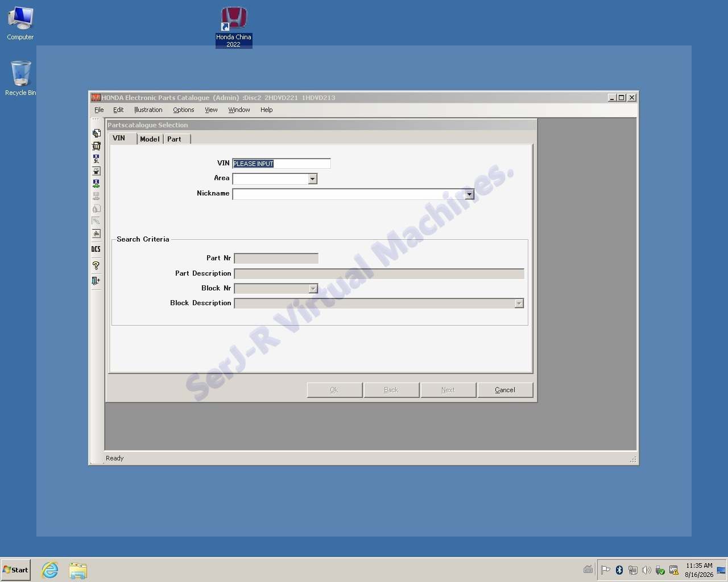Viewport: 728px width, 582px height.
Task: Open the File menu
Action: click(99, 110)
